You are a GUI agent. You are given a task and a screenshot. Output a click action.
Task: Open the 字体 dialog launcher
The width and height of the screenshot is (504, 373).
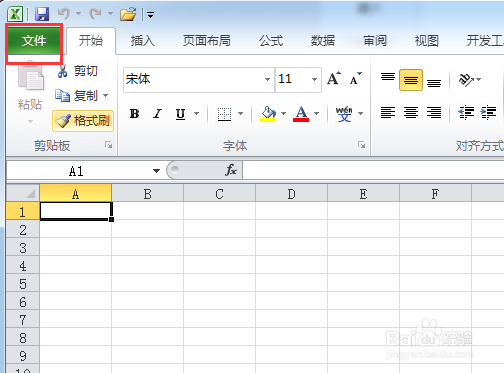click(362, 145)
